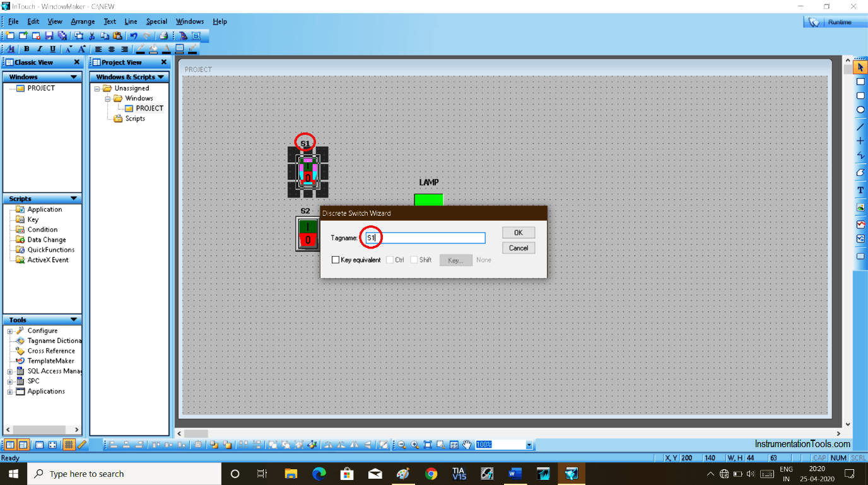This screenshot has width=868, height=485.
Task: Click OK in Discrete Switch Wizard
Action: point(519,233)
